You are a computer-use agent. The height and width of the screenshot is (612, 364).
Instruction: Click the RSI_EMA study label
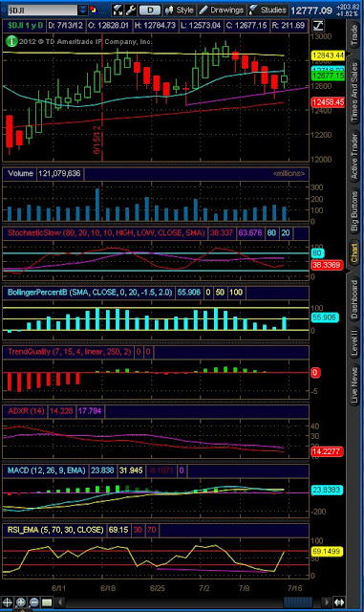[55, 530]
